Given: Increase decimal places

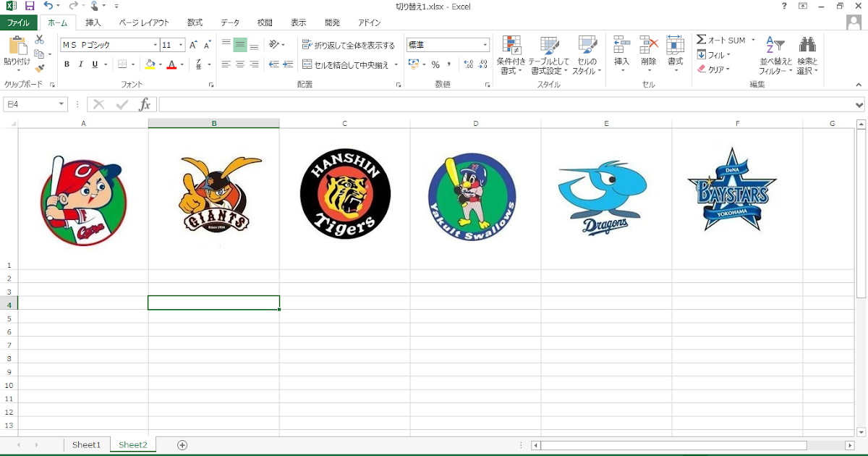Looking at the screenshot, I should click(x=468, y=64).
